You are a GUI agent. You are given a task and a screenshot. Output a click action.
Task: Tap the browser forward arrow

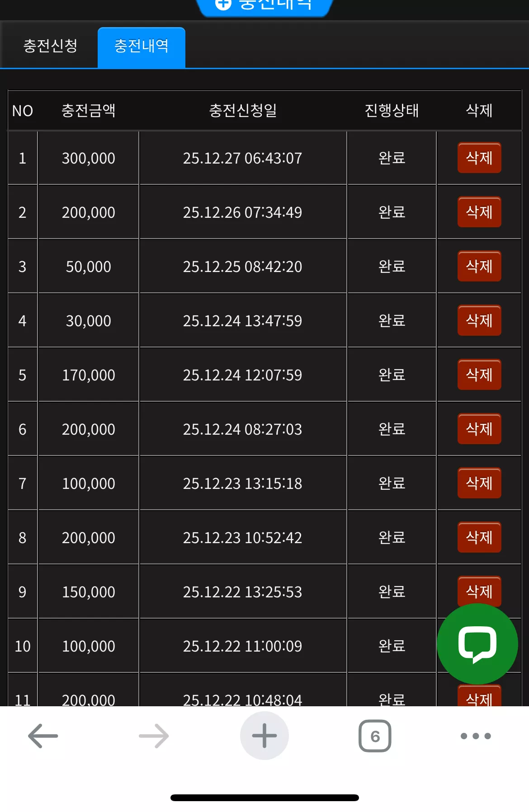coord(154,736)
